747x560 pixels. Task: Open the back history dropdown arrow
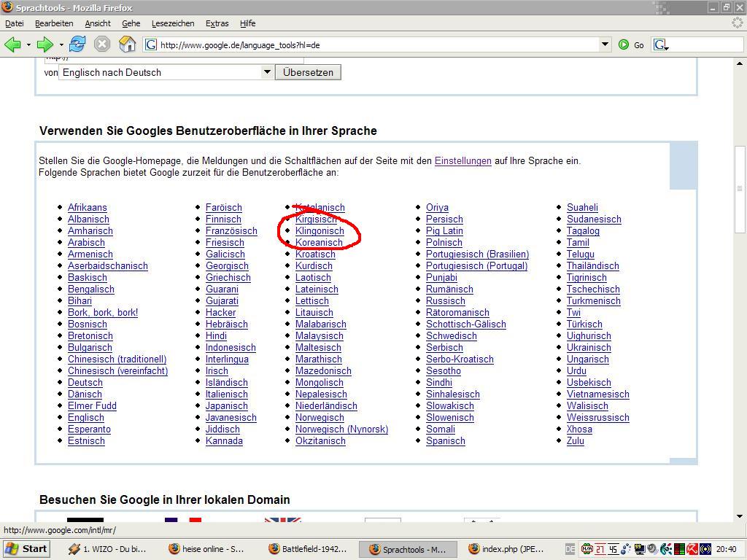point(28,45)
